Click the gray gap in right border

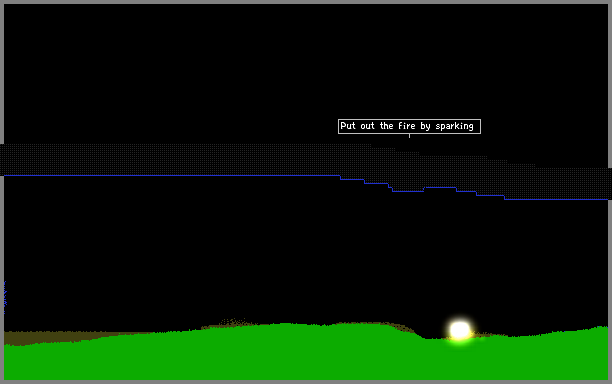[x=610, y=185]
